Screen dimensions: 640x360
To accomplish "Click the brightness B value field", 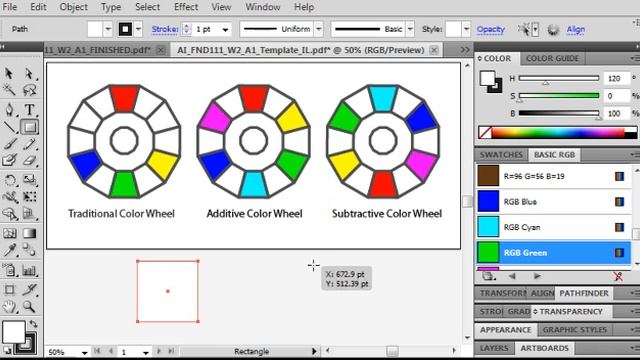I will (616, 113).
